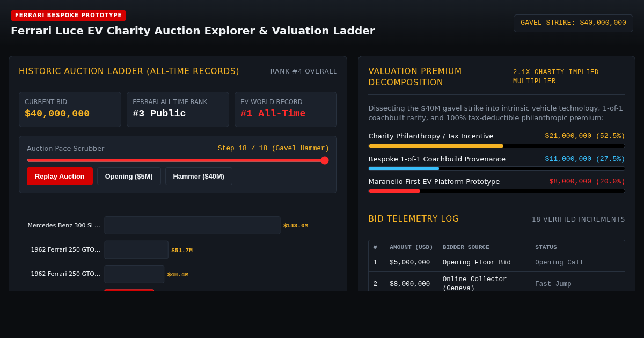644x338 pixels.
Task: Click the Amount (USD) column header
Action: point(411,247)
